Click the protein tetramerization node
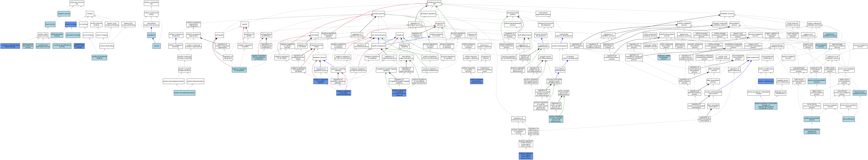The width and height of the screenshot is (868, 160). point(195,81)
